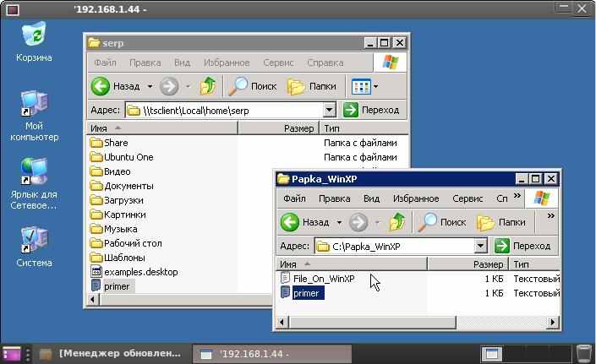
Task: Click the Переход go button in Papka_WinXP window
Action: tap(522, 246)
